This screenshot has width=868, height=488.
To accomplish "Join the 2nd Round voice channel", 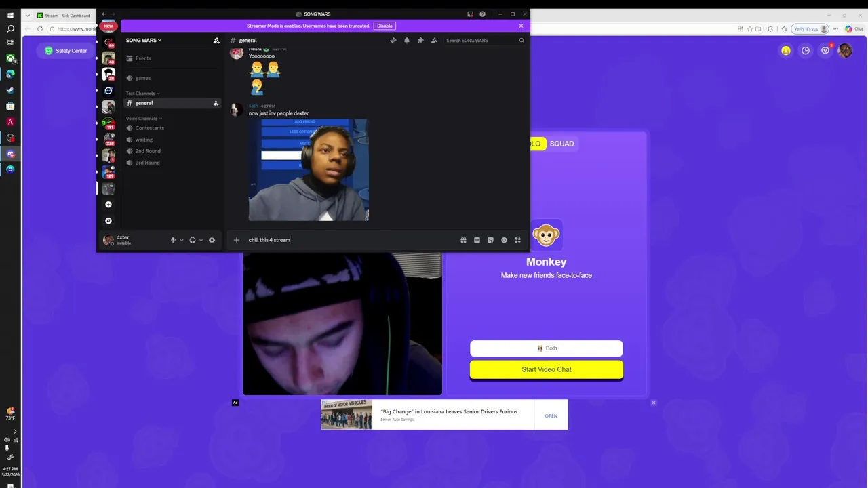I will (x=172, y=151).
